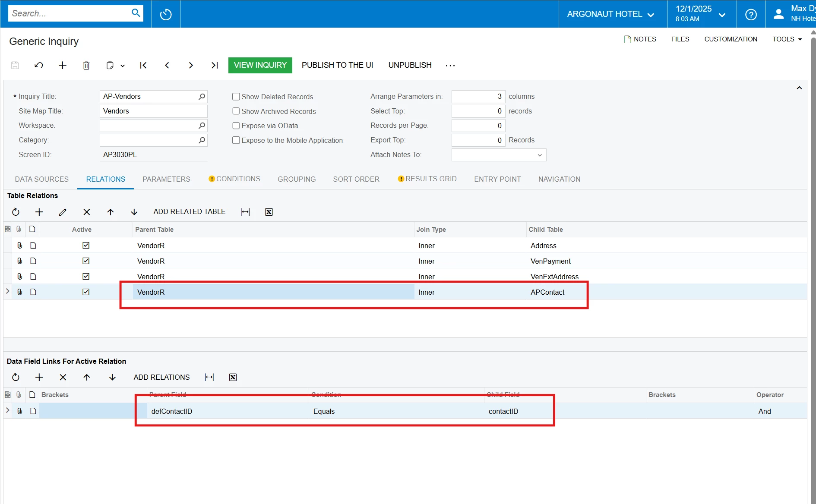Open the Category lookup selector
Viewport: 816px width, 504px height.
point(202,140)
